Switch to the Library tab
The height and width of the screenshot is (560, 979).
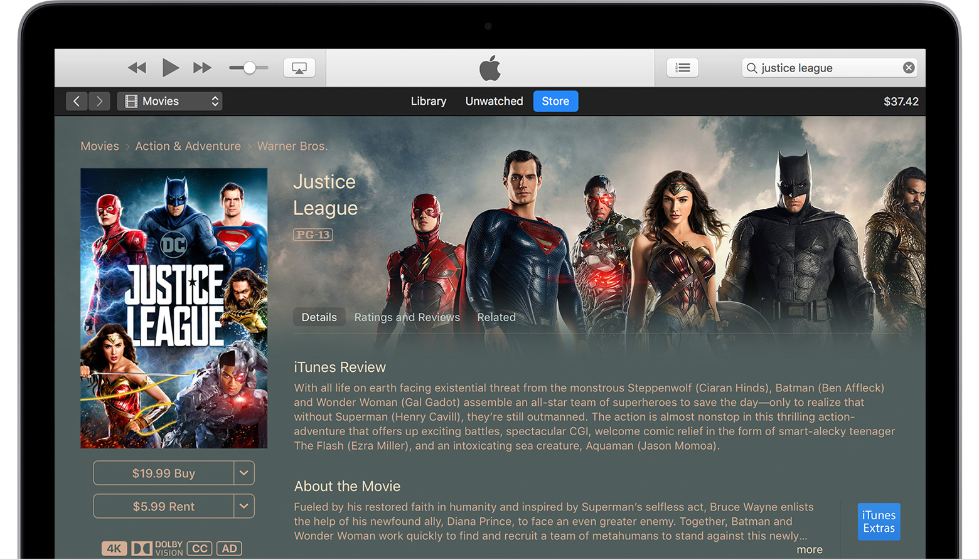[429, 101]
